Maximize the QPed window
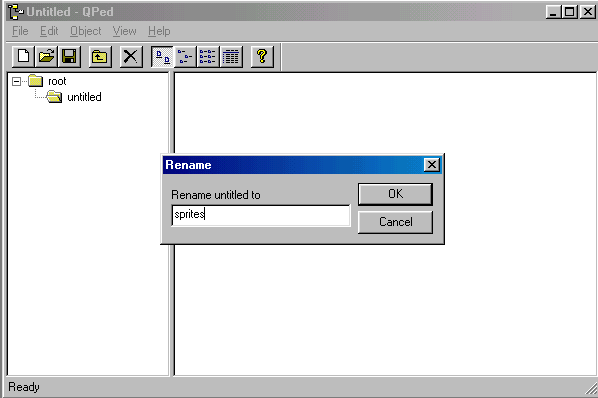 569,12
